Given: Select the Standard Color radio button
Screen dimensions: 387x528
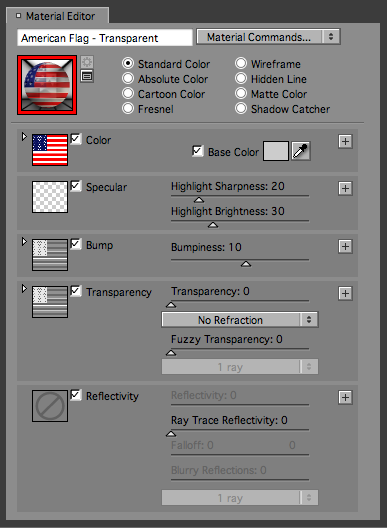Looking at the screenshot, I should pyautogui.click(x=128, y=64).
